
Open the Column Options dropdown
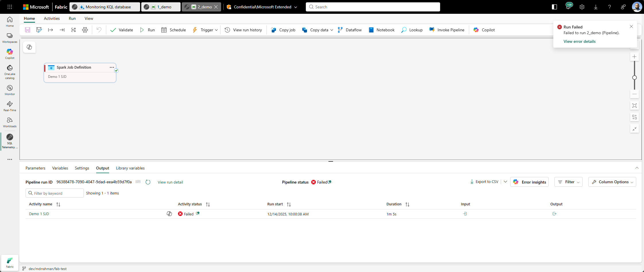click(612, 182)
